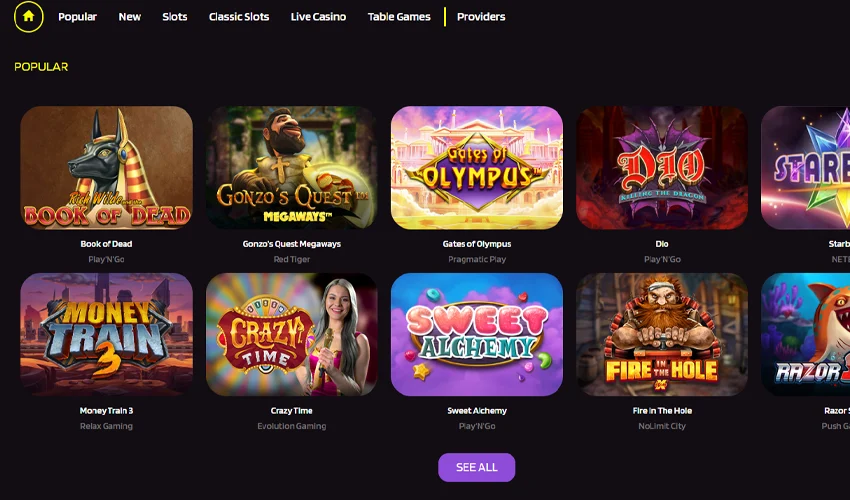Launch Book of Dead game thumbnail
Screen dimensions: 850x500
(106, 168)
